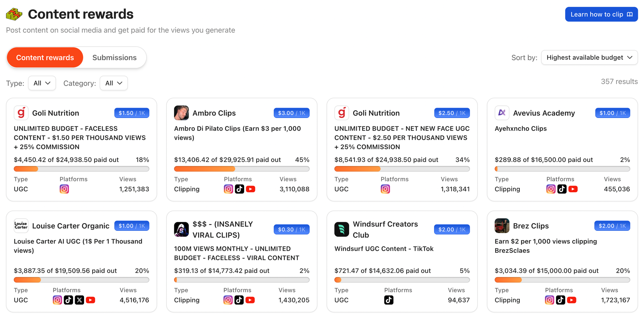Open the Type filter dropdown
644x317 pixels.
tap(42, 83)
